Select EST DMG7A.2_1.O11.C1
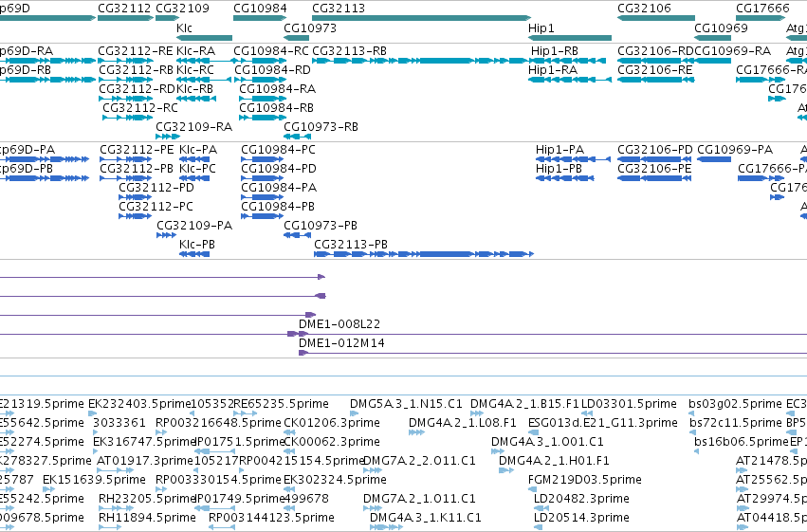Viewport: 807px width, 532px height. 373,509
